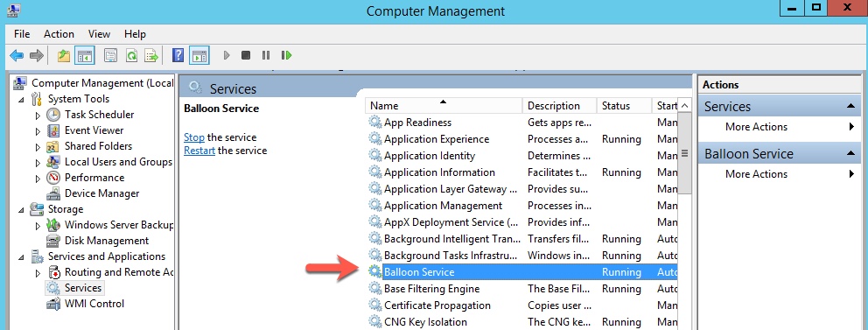Select the Performance tree icon
The width and height of the screenshot is (868, 330).
(53, 178)
